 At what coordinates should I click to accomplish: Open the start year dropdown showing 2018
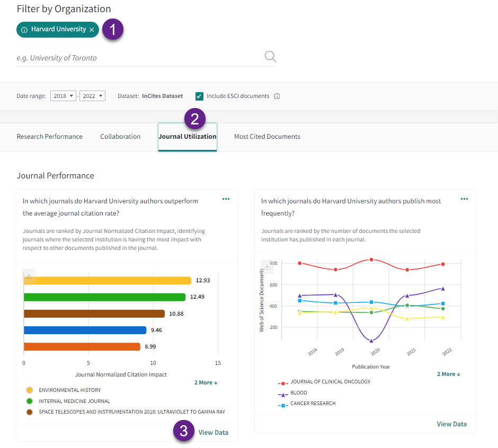[63, 96]
